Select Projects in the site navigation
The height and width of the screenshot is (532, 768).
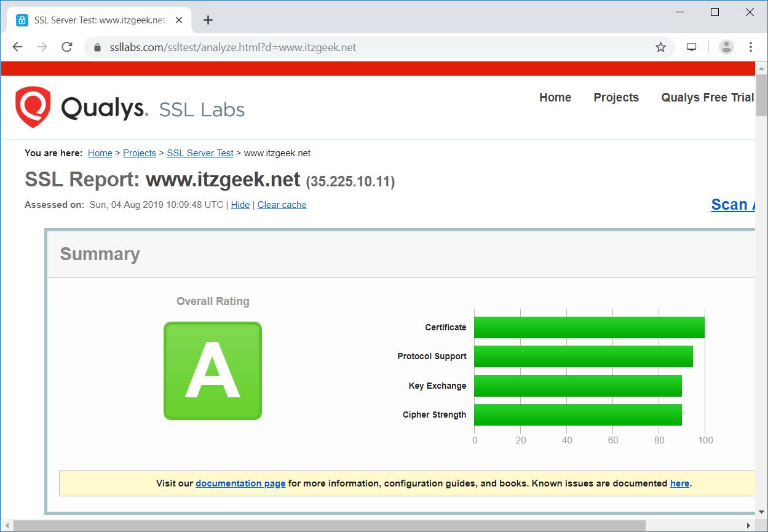pos(616,97)
